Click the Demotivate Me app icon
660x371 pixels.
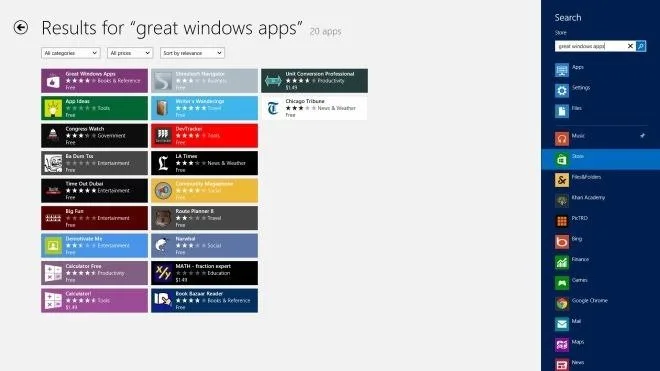(53, 246)
